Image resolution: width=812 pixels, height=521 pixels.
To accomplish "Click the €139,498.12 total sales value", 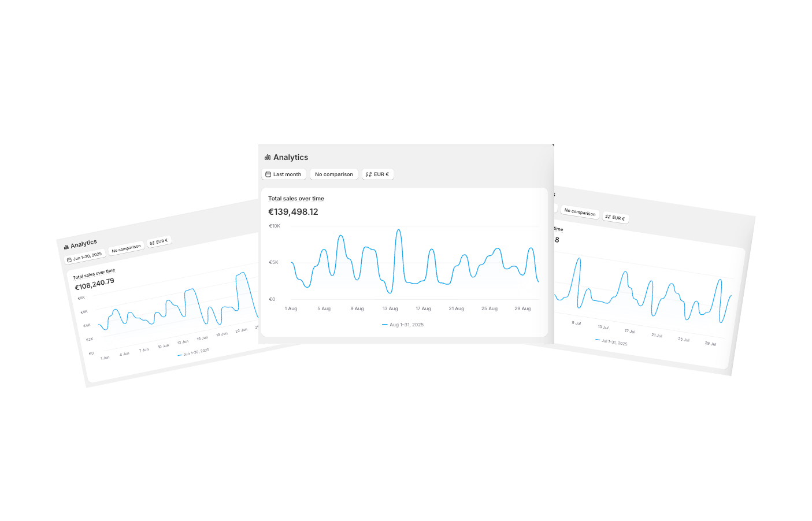I will 293,212.
